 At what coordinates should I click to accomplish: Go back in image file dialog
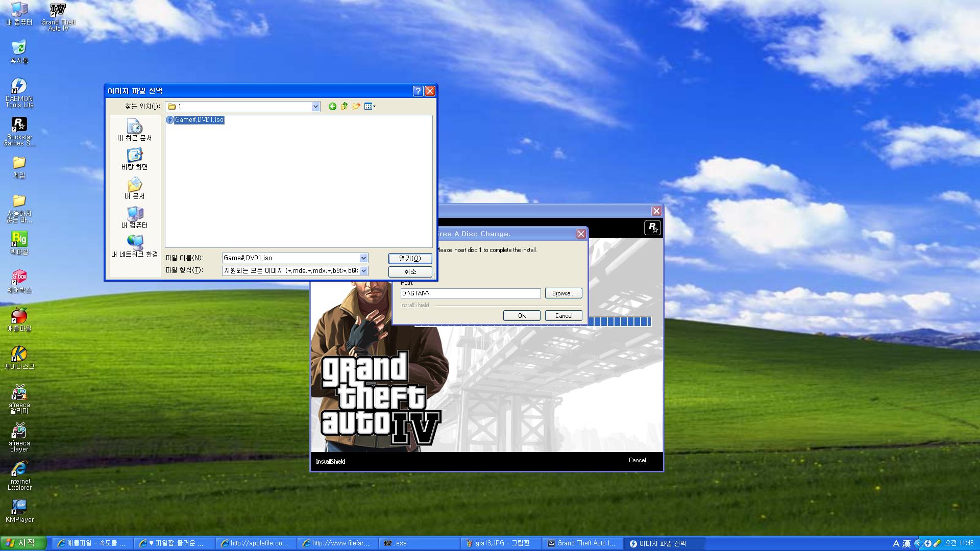pos(332,106)
